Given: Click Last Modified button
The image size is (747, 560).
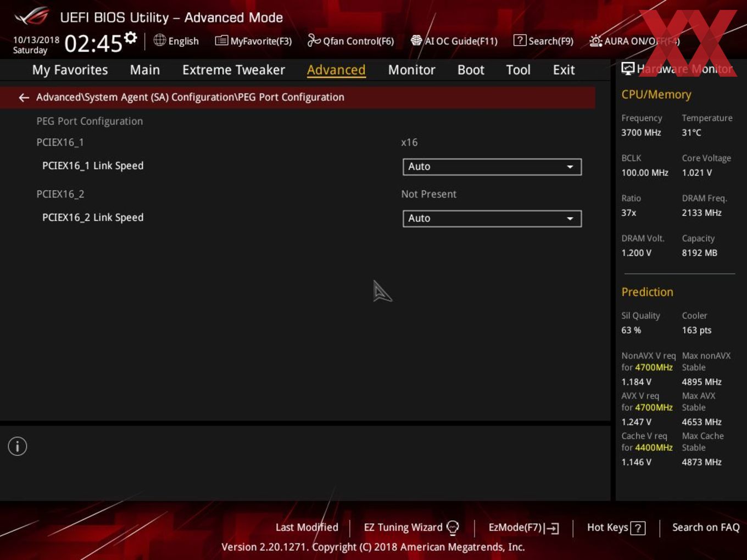Looking at the screenshot, I should (x=307, y=528).
